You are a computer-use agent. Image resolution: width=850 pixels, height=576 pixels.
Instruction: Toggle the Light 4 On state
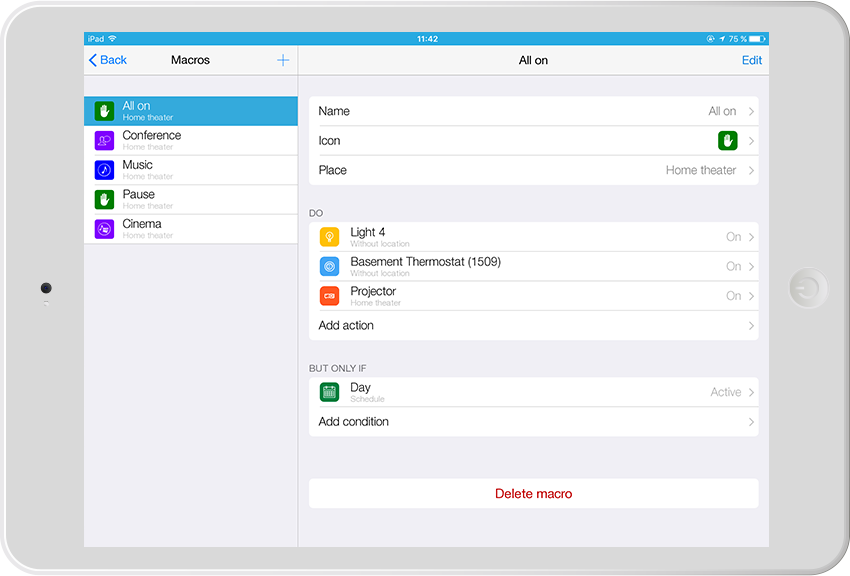point(733,237)
